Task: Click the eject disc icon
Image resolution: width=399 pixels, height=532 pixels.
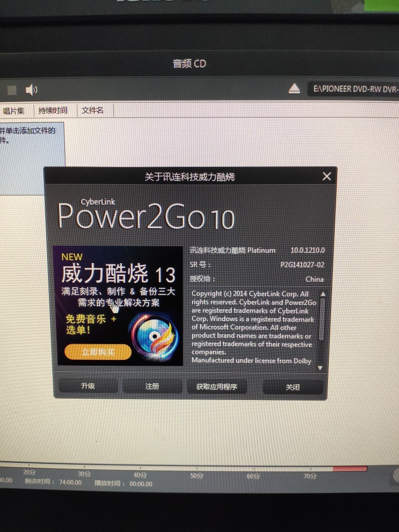Action: 294,88
